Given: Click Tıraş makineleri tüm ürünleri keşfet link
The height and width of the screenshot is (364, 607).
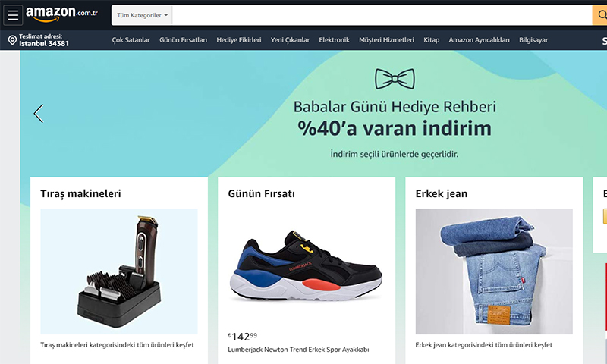Looking at the screenshot, I should [x=118, y=344].
